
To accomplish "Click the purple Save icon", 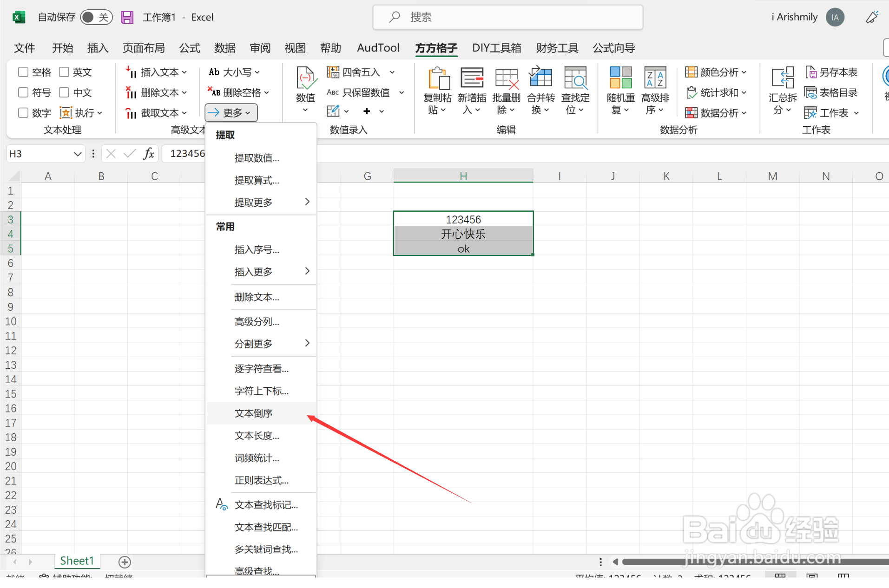I will [127, 18].
